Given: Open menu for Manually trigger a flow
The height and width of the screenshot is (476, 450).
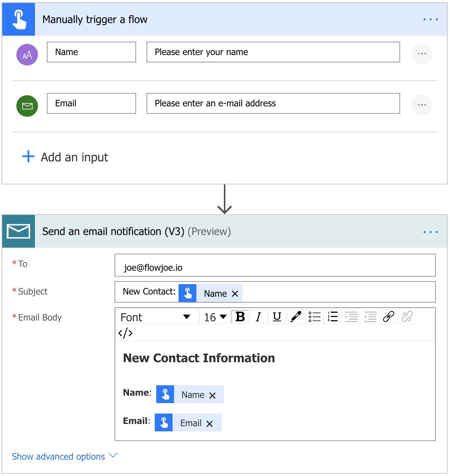Looking at the screenshot, I should (x=430, y=19).
